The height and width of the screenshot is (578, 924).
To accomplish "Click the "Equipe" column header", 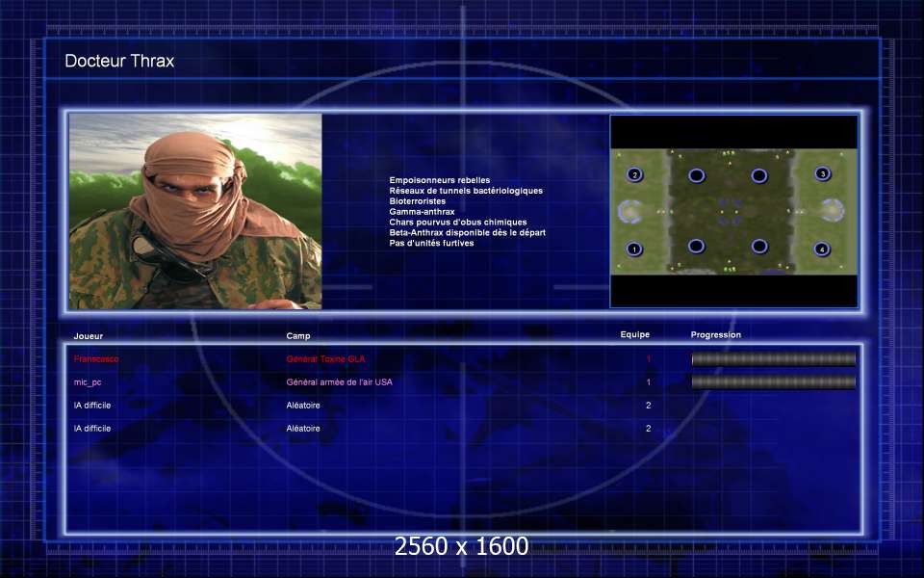I will [x=634, y=334].
